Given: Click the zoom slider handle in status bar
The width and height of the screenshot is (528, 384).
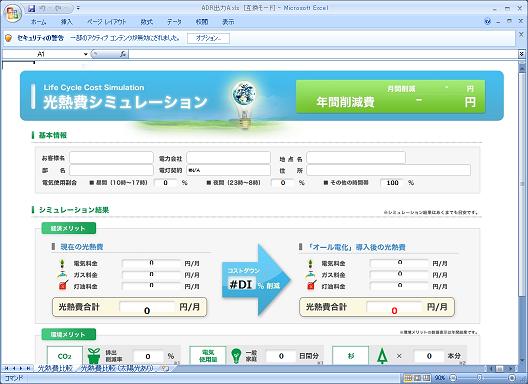Looking at the screenshot, I should point(480,378).
